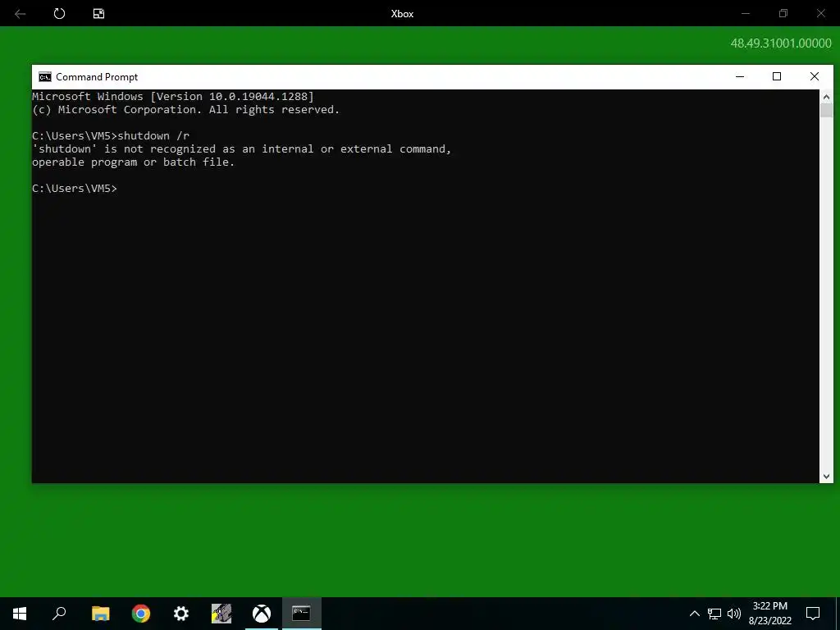Close the Xbox window

click(820, 13)
